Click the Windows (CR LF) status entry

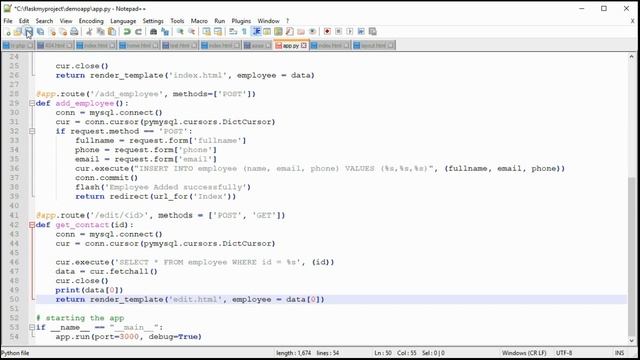(524, 353)
